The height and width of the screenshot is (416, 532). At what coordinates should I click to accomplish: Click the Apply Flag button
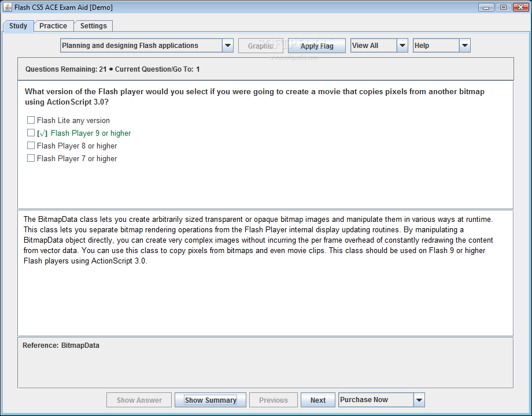[317, 46]
